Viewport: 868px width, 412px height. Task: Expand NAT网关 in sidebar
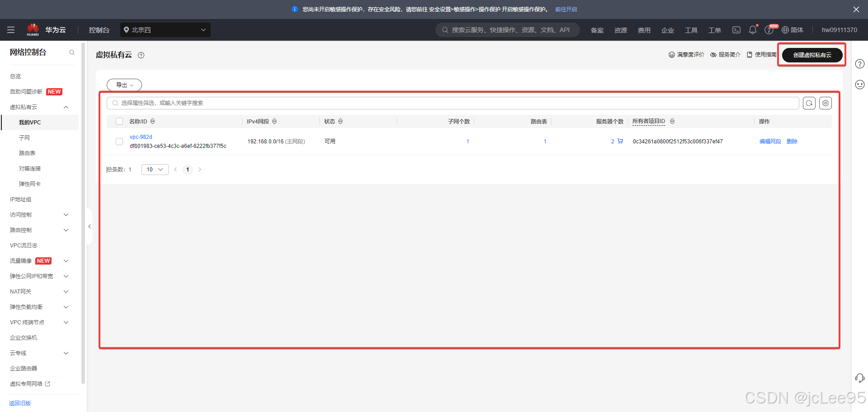tap(66, 292)
